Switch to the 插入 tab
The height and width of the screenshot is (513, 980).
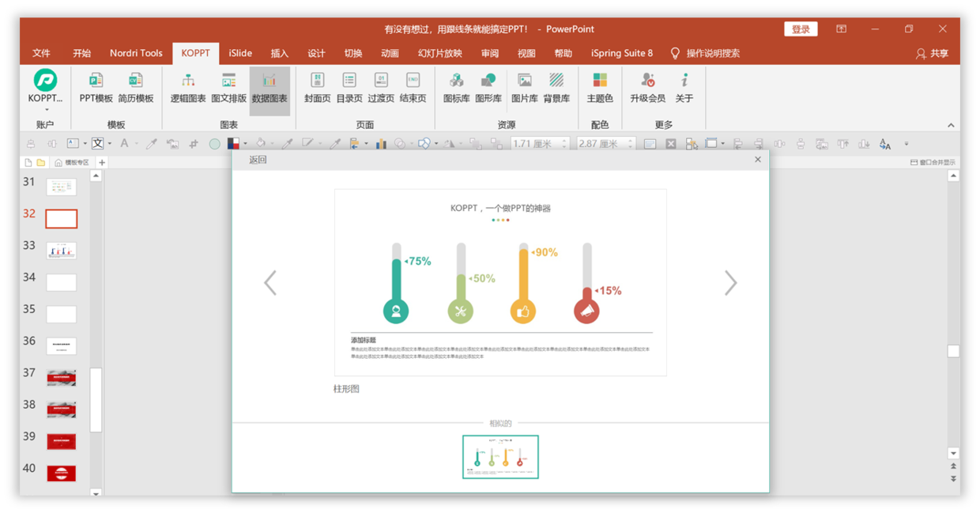click(x=280, y=53)
